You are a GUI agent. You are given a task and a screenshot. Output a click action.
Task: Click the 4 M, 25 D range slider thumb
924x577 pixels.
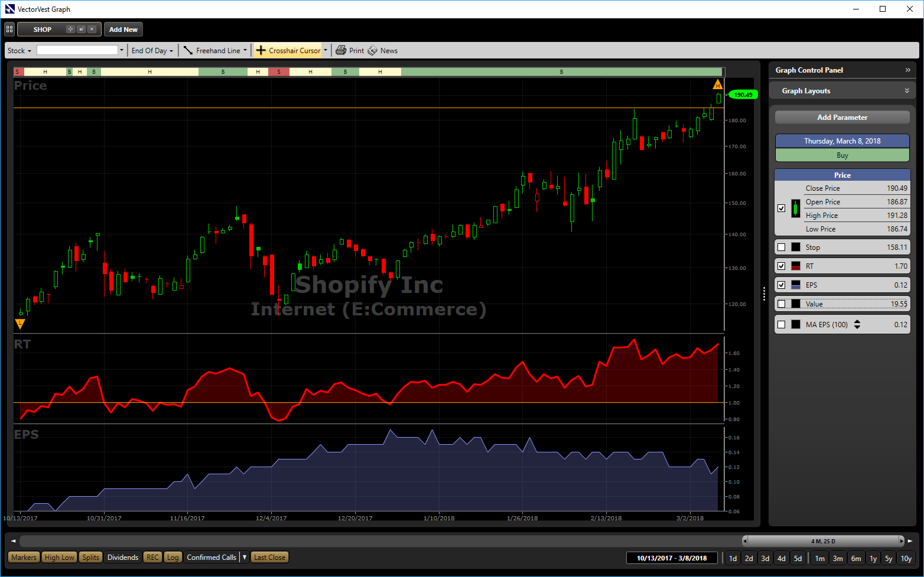(823, 541)
